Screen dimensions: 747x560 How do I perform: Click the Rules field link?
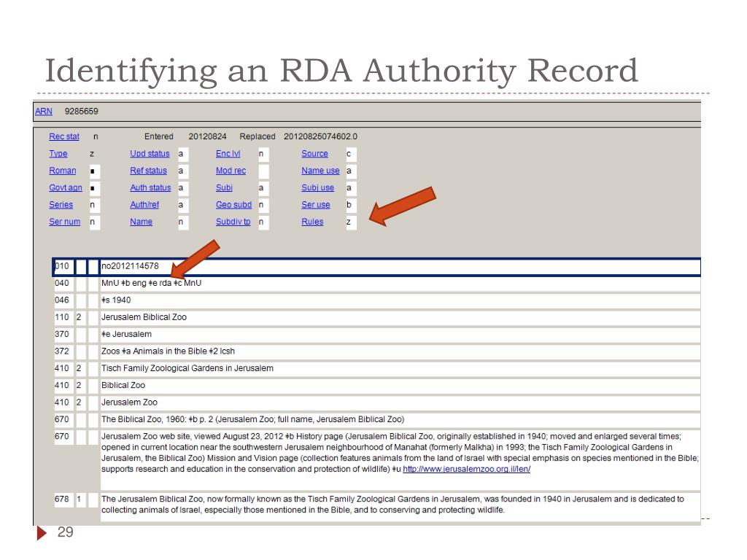[x=312, y=222]
